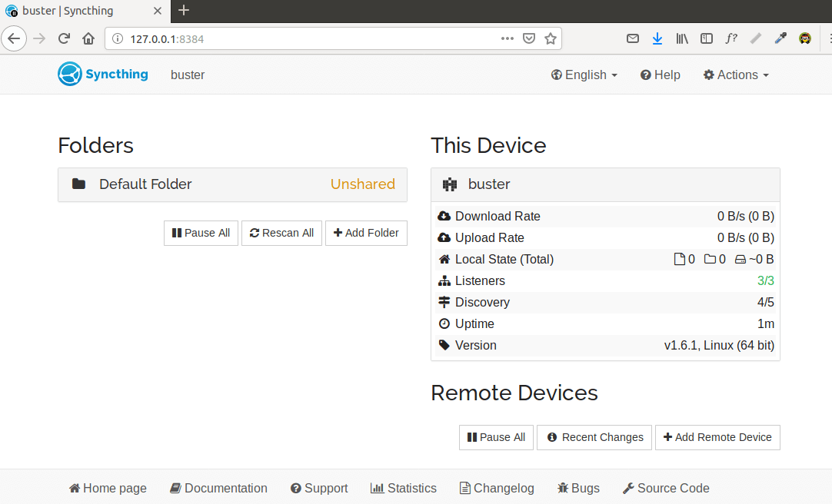Viewport: 832px width, 504px height.
Task: Open the Documentation footer link
Action: [218, 488]
